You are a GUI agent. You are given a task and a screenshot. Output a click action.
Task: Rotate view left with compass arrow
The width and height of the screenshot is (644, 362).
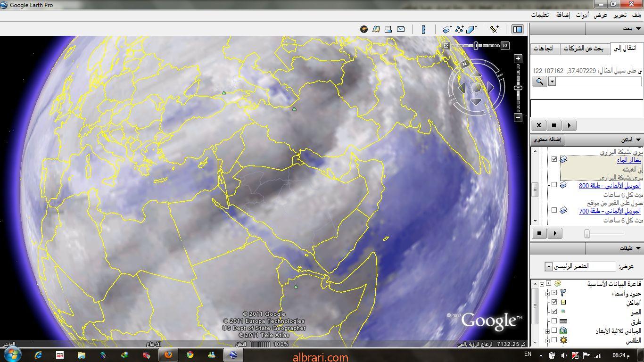[x=462, y=87]
